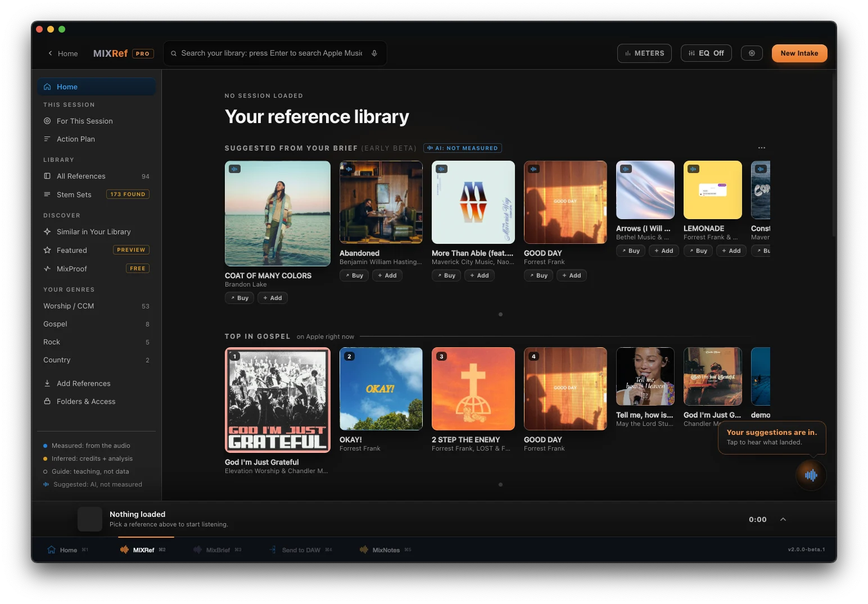The image size is (868, 604).
Task: Click the waveform badge on Abandoned cover
Action: point(349,169)
